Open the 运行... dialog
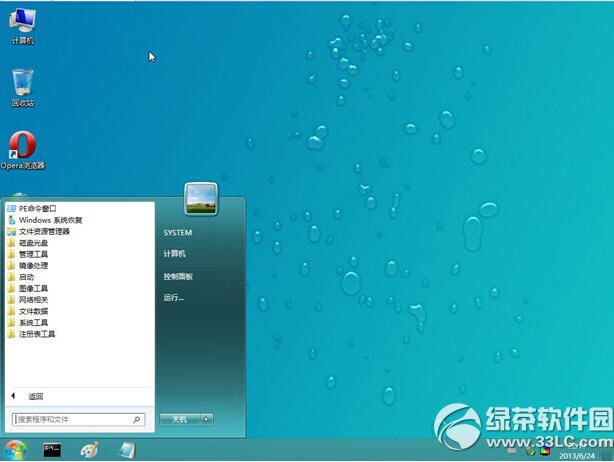Screen dimensions: 614x462 [173, 298]
